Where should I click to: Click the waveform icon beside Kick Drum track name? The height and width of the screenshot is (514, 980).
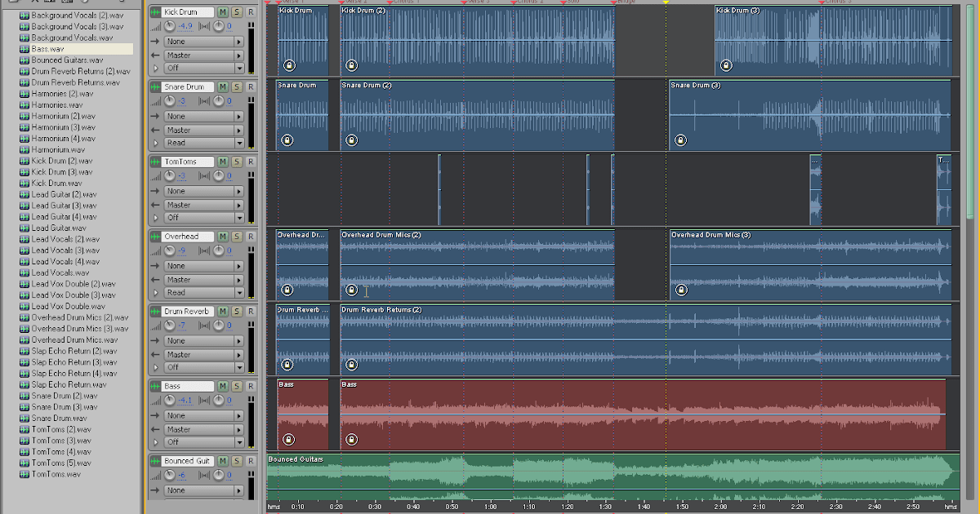click(x=154, y=11)
